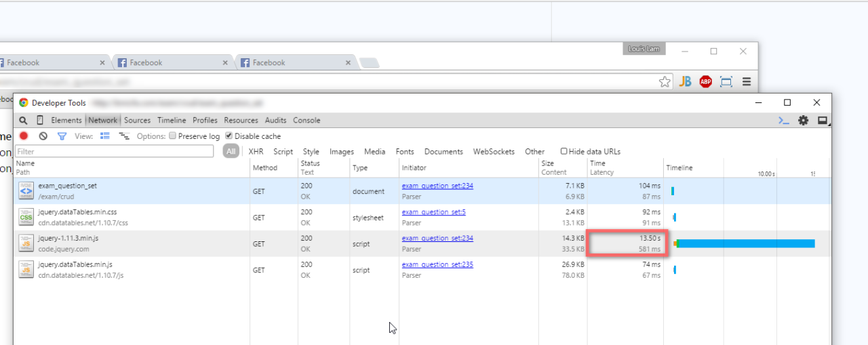868x345 pixels.
Task: Click the JS file icon for jquery-1.11.3.min.js
Action: (x=26, y=243)
